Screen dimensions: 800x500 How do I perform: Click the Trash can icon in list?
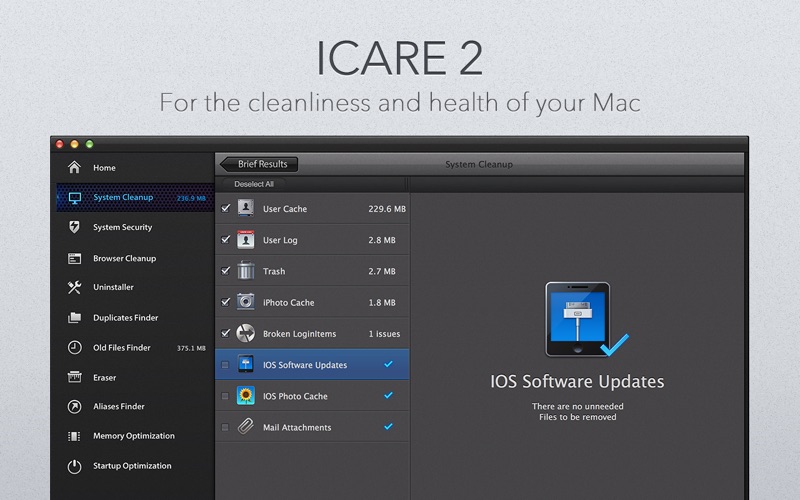tap(245, 271)
